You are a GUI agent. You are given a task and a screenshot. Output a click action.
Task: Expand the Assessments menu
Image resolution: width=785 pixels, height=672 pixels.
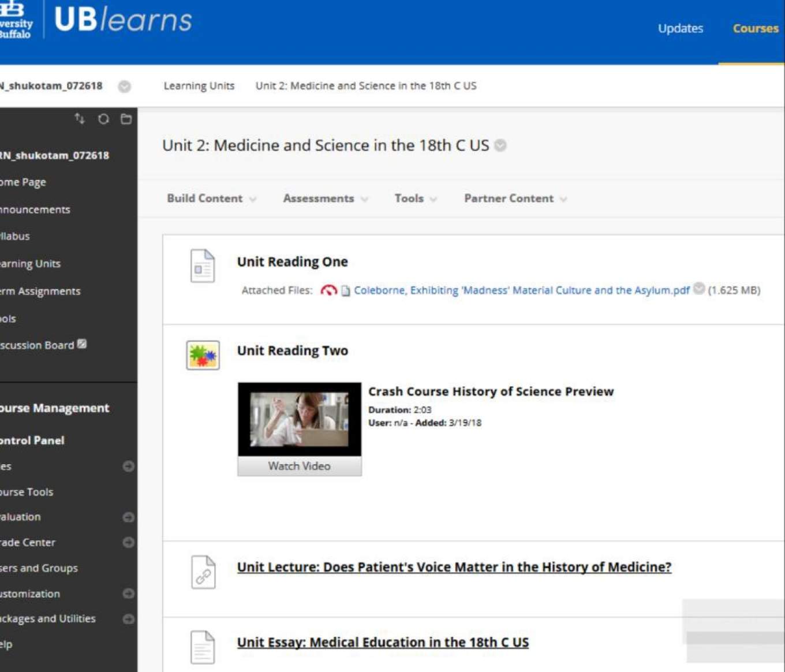pyautogui.click(x=325, y=199)
